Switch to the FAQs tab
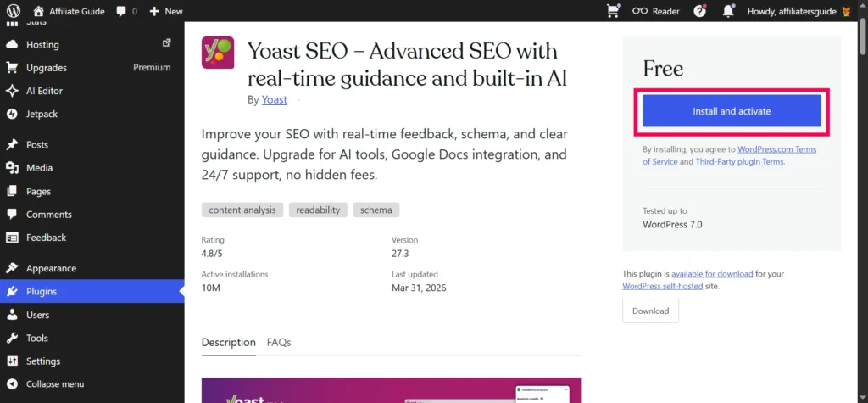 (279, 342)
